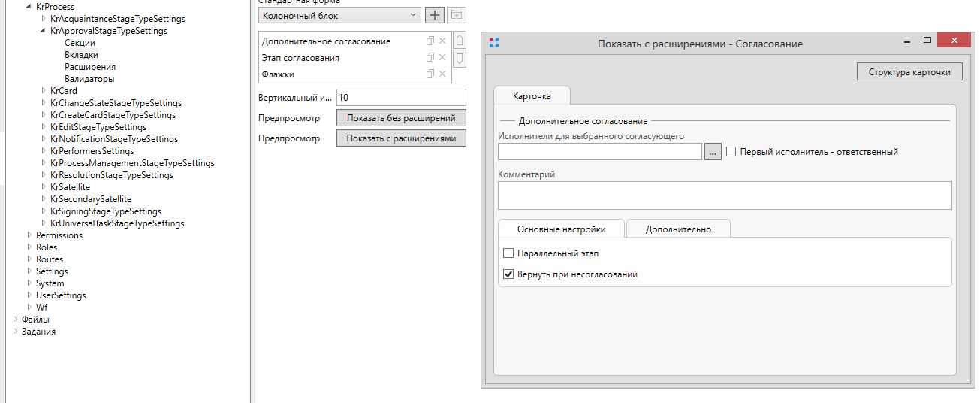Screen dimensions: 980x403
Task: Switch to the 'Дополнительно' tab
Action: click(677, 229)
